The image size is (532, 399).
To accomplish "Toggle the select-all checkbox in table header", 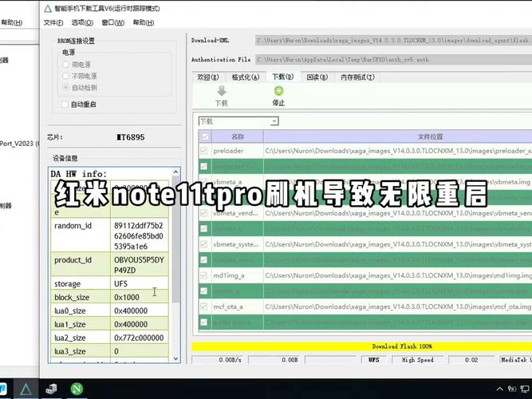I will (x=205, y=136).
